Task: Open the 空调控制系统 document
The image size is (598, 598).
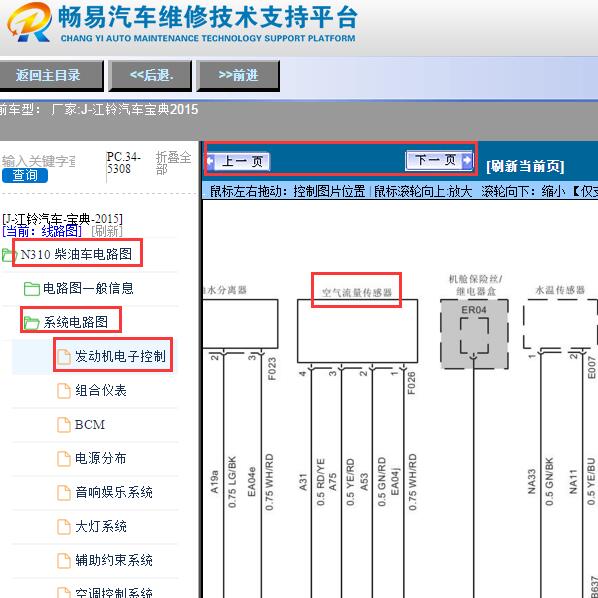Action: pyautogui.click(x=114, y=592)
